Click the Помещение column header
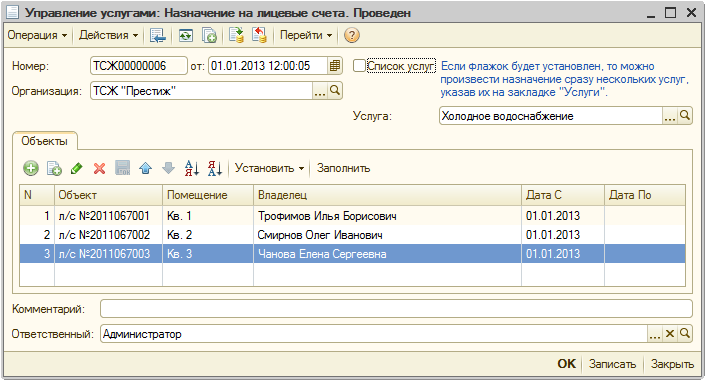Screen dimensions: 705x380 (208, 195)
